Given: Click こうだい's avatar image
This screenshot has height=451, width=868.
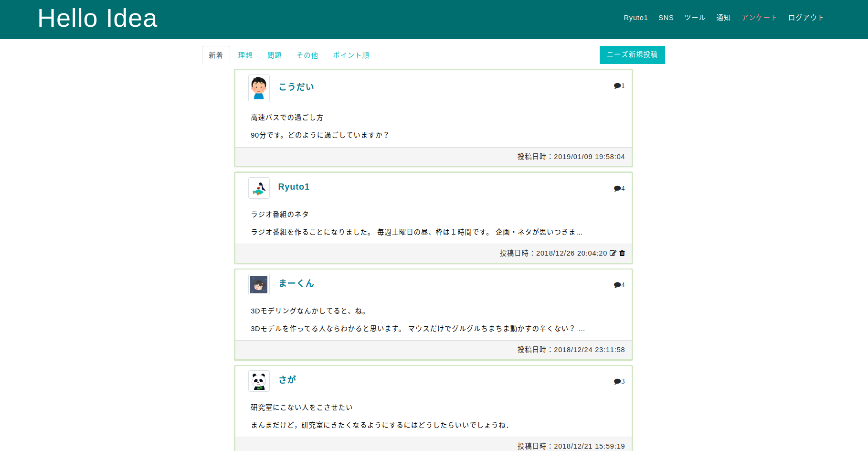Looking at the screenshot, I should (259, 88).
